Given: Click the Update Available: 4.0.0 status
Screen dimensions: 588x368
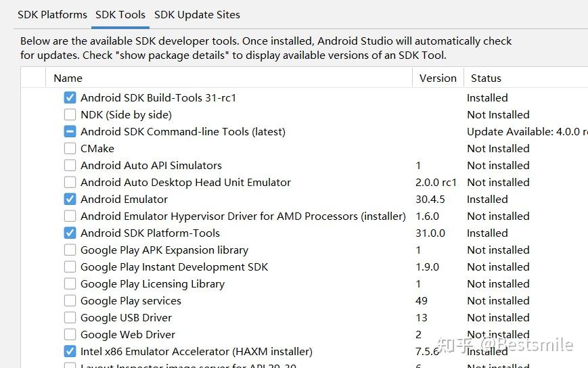Looking at the screenshot, I should coord(527,131).
